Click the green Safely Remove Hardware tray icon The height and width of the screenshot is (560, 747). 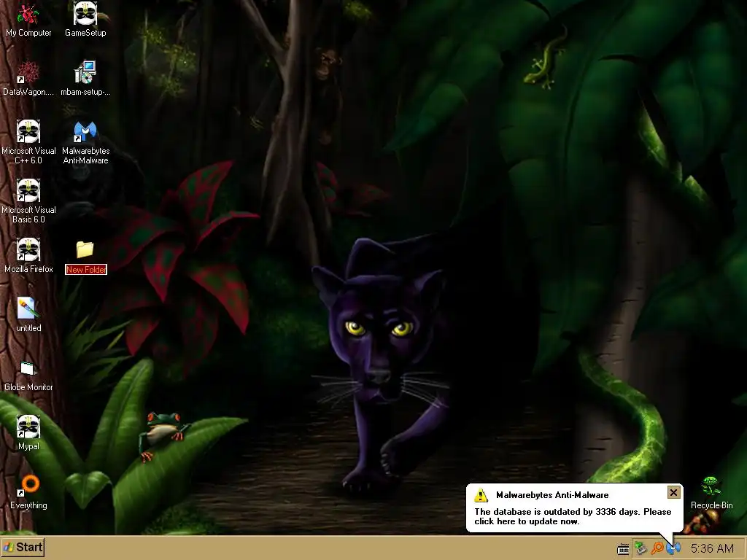click(x=640, y=548)
